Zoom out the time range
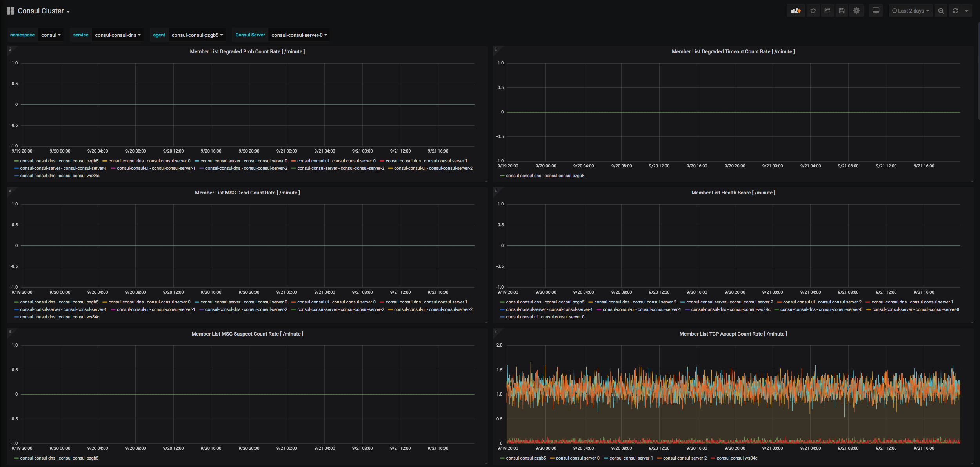 point(941,11)
